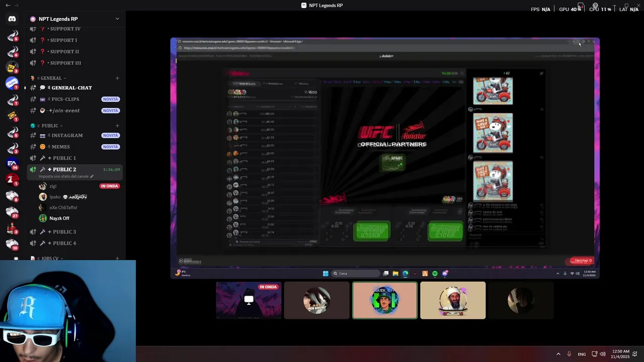Open the INSTAGRAM channel
This screenshot has height=362, width=644.
75,135
